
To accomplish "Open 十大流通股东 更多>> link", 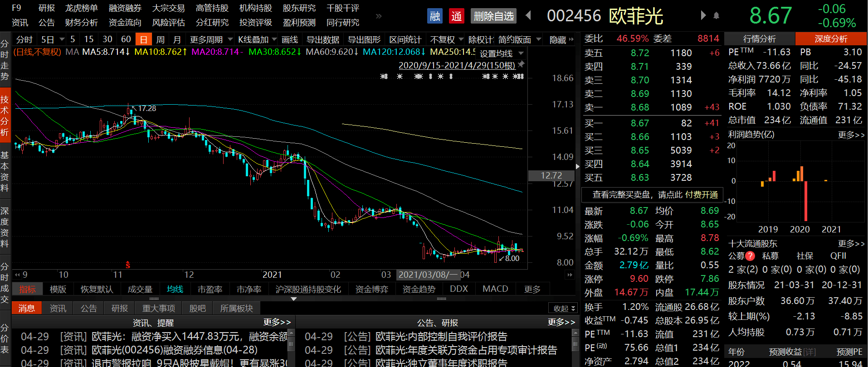I will coord(851,243).
